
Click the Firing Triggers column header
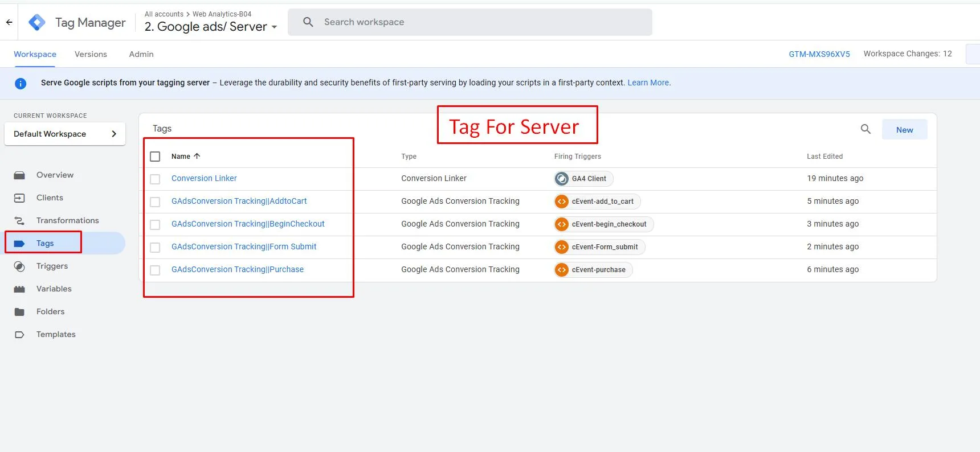[577, 157]
